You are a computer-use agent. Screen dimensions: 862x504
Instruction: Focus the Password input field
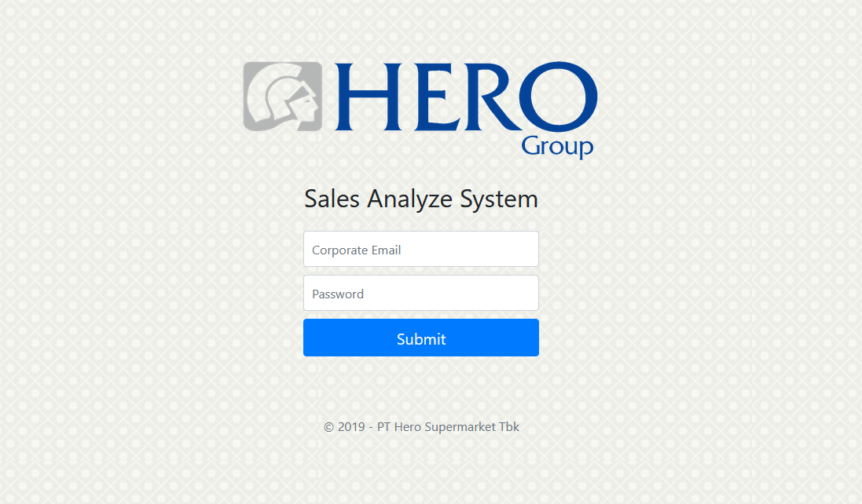[421, 293]
